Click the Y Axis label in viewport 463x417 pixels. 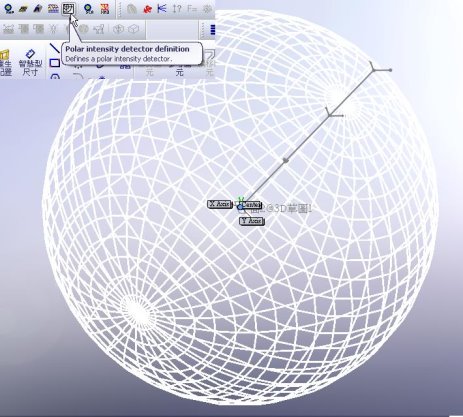(x=252, y=221)
